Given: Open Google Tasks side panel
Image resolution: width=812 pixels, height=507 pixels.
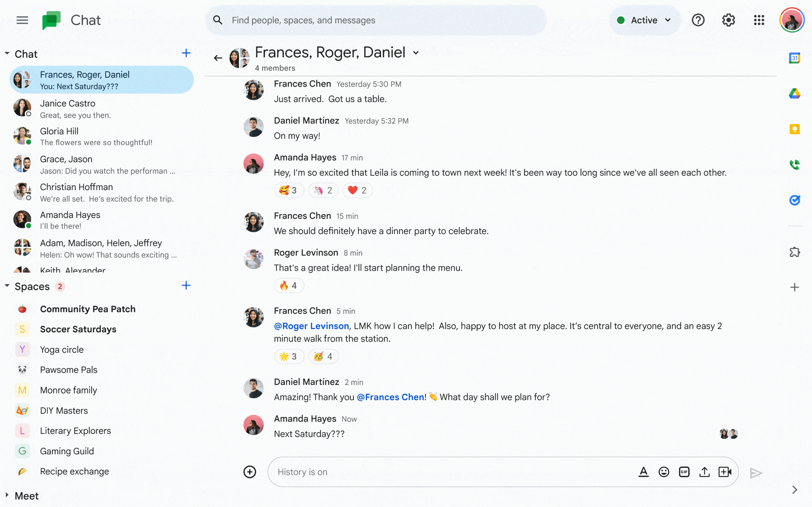Looking at the screenshot, I should pyautogui.click(x=794, y=200).
